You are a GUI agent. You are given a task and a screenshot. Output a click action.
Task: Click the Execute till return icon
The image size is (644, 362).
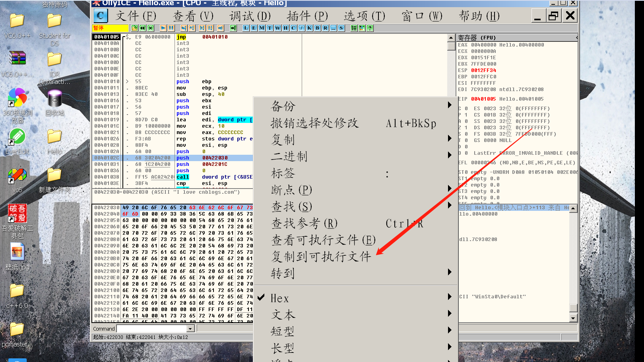(x=220, y=28)
